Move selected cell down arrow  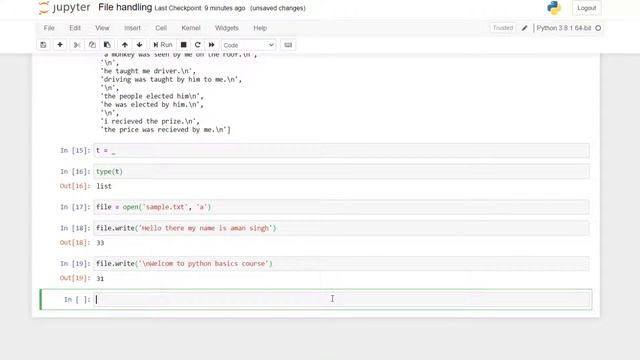[x=139, y=45]
